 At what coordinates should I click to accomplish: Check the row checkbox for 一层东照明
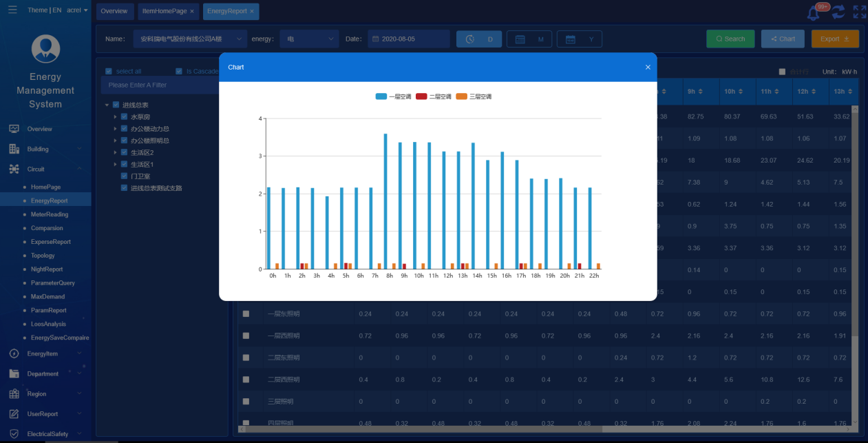coord(246,314)
